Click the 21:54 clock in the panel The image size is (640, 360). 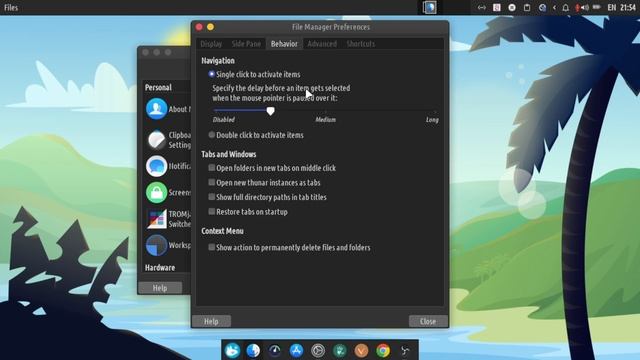627,7
